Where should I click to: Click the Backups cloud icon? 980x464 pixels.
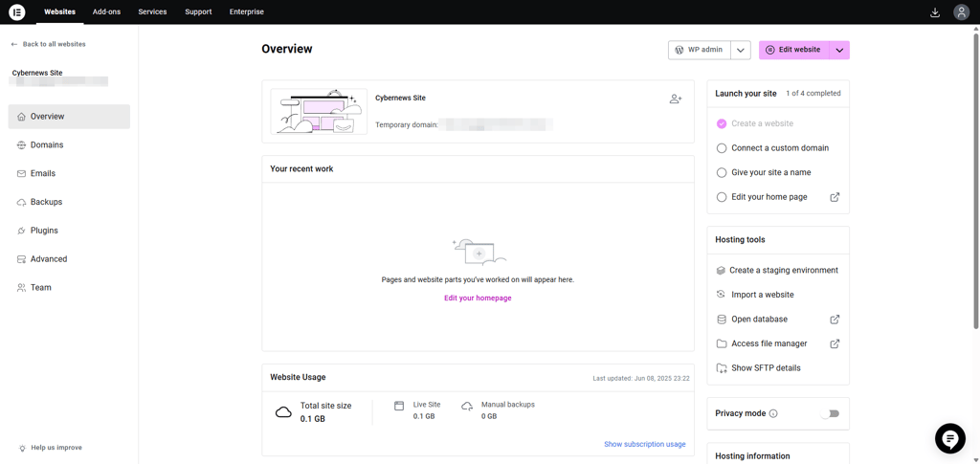click(x=21, y=202)
